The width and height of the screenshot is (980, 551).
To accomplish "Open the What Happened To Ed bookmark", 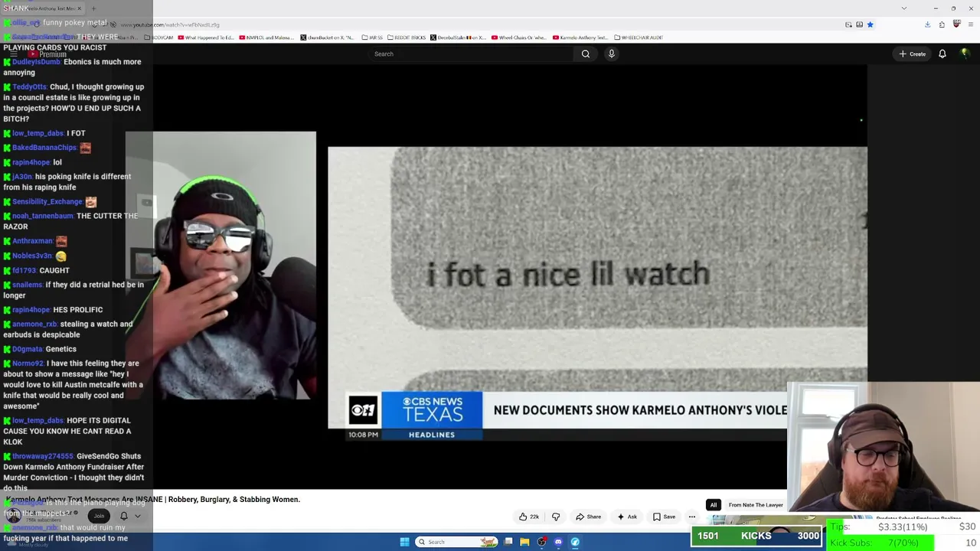I will point(206,37).
